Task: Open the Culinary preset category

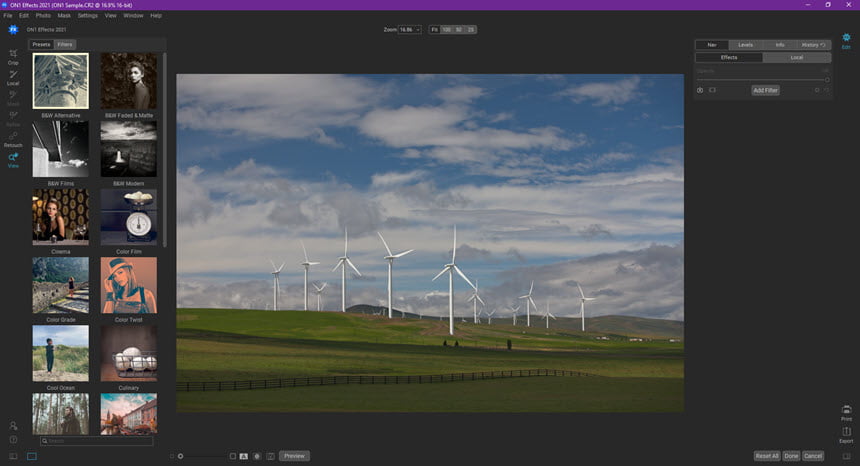Action: (x=129, y=353)
